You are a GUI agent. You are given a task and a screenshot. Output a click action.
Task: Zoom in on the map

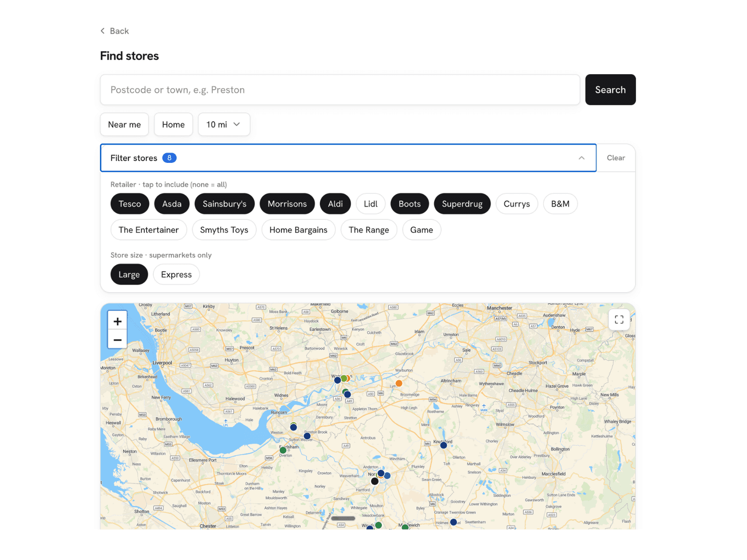tap(118, 321)
